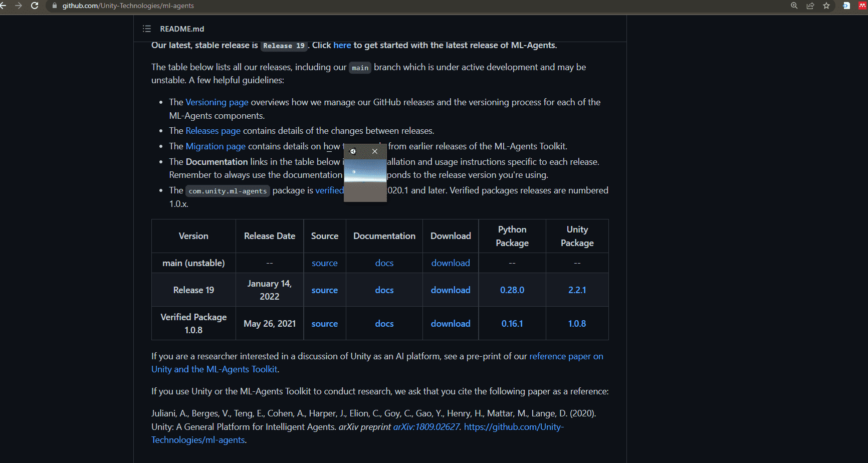868x463 pixels.
Task: Reload the page with the refresh icon
Action: coord(35,6)
